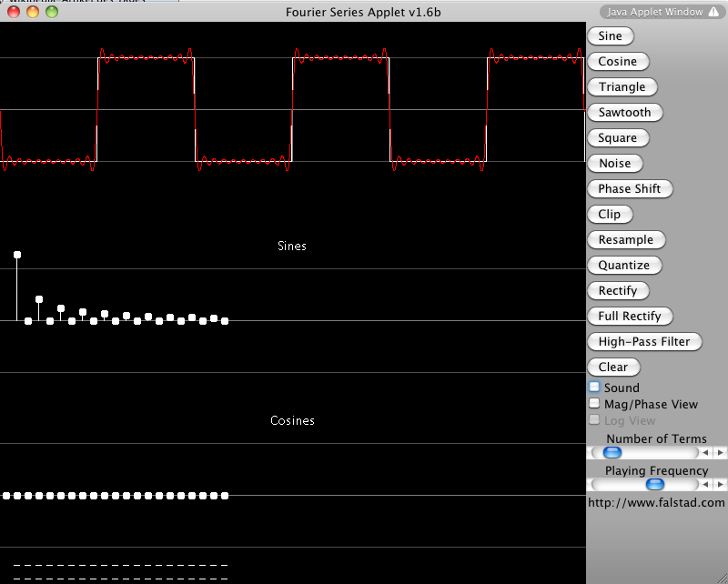Enable the Sound checkbox
Image resolution: width=728 pixels, height=584 pixels.
click(x=595, y=388)
